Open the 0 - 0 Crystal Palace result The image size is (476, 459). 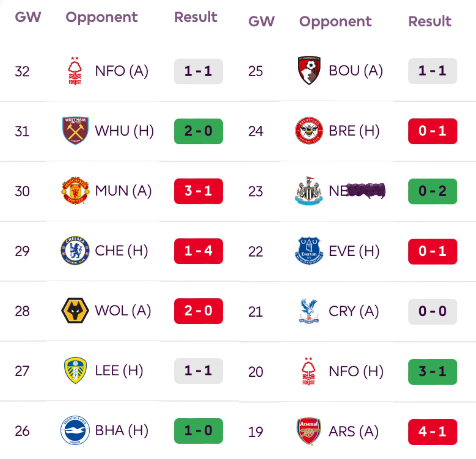click(433, 311)
